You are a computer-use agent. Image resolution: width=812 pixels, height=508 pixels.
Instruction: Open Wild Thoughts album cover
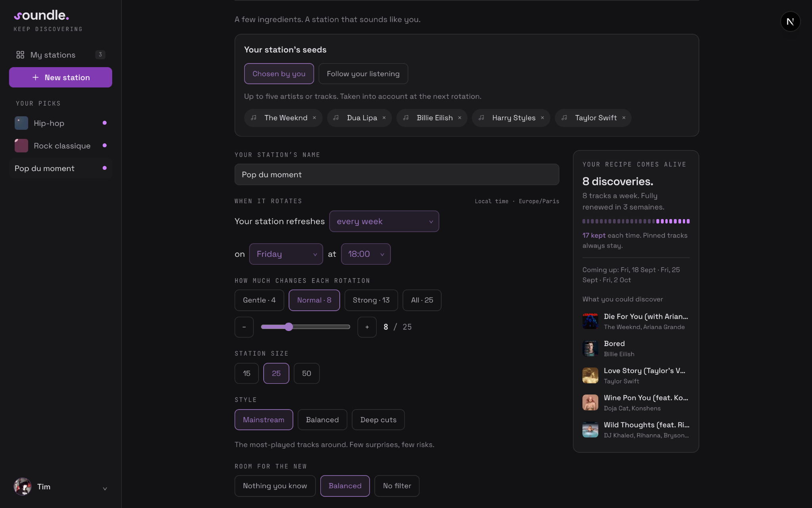590,429
